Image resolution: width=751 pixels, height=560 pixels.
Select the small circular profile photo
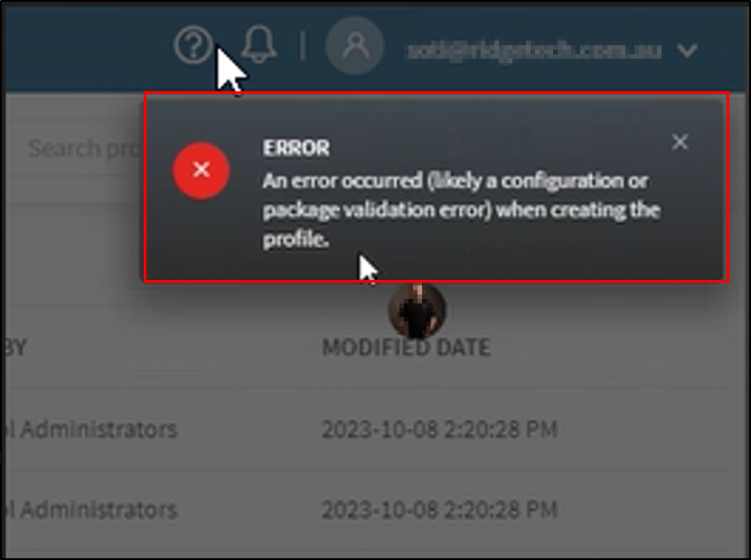[x=417, y=310]
